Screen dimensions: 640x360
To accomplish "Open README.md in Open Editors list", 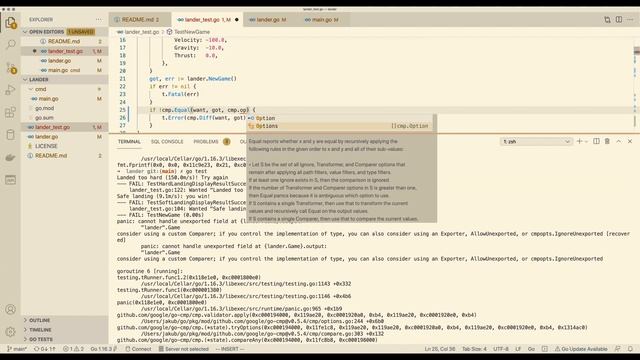I will click(64, 41).
